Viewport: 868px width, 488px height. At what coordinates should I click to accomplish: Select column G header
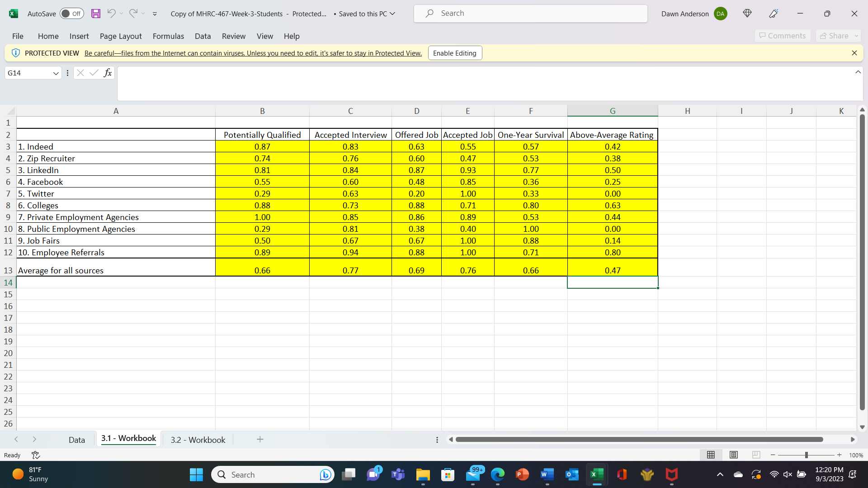[x=613, y=111]
